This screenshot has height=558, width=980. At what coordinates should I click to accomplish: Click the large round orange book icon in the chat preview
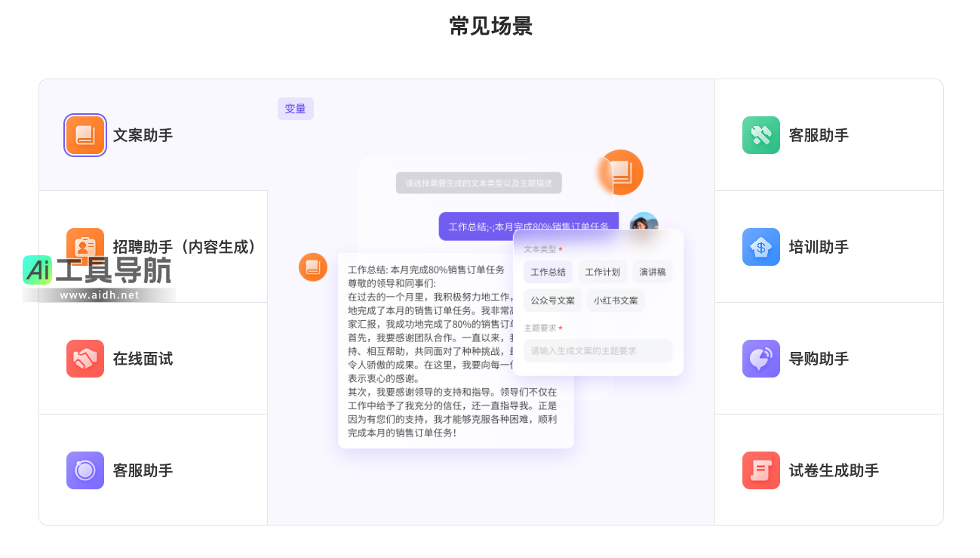[x=621, y=173]
